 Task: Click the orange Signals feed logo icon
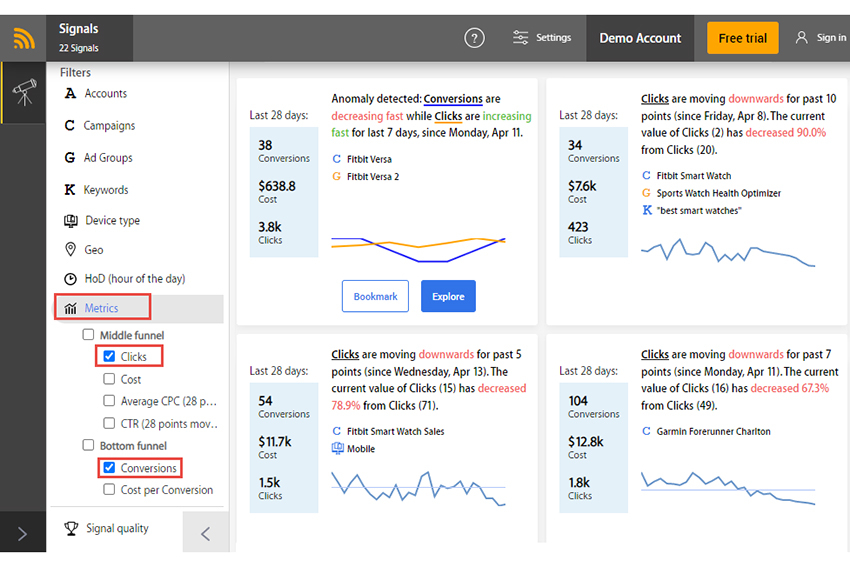(x=23, y=38)
